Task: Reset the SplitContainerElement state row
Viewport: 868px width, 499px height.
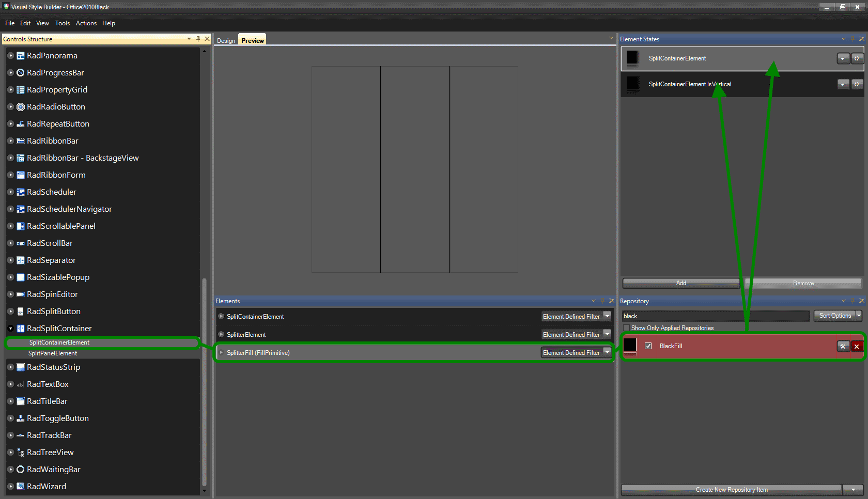Action: point(857,58)
